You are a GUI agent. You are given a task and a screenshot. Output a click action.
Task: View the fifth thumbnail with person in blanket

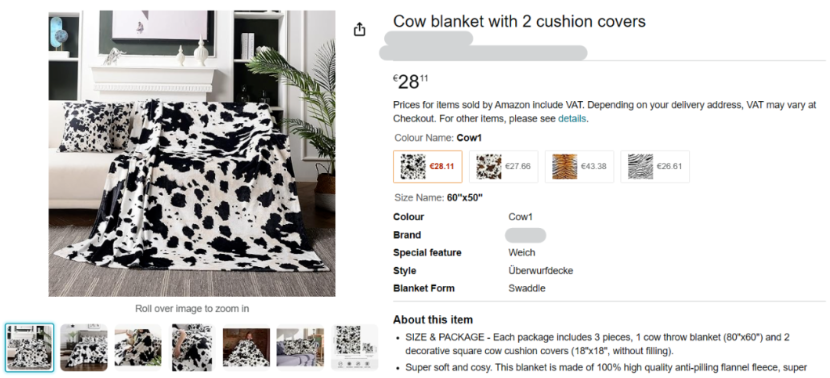tap(246, 347)
